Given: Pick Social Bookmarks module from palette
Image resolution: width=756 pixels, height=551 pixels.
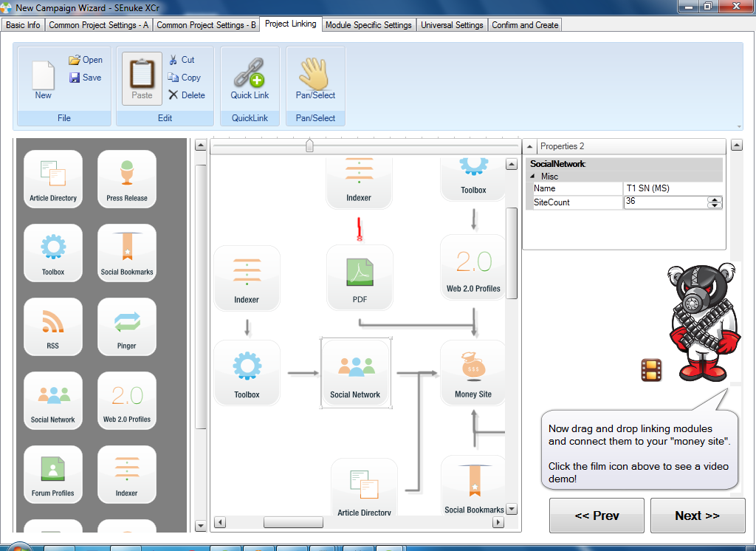Looking at the screenshot, I should tap(127, 253).
